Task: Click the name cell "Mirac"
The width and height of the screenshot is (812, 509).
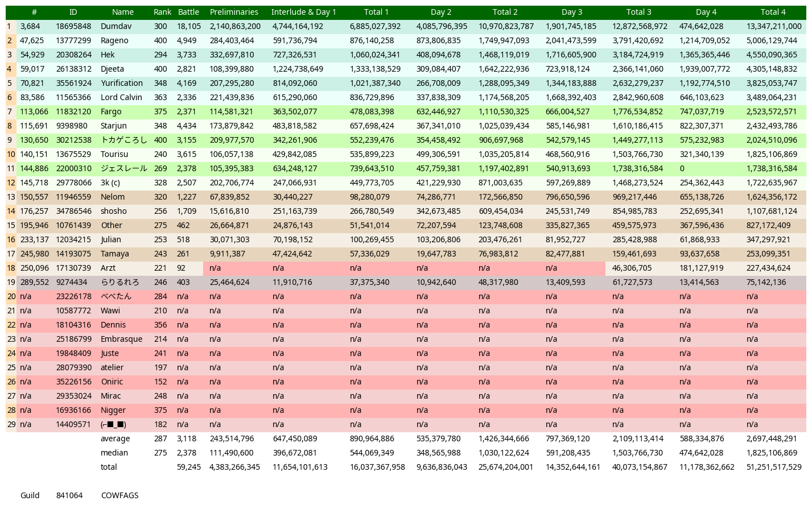Action: click(x=110, y=396)
